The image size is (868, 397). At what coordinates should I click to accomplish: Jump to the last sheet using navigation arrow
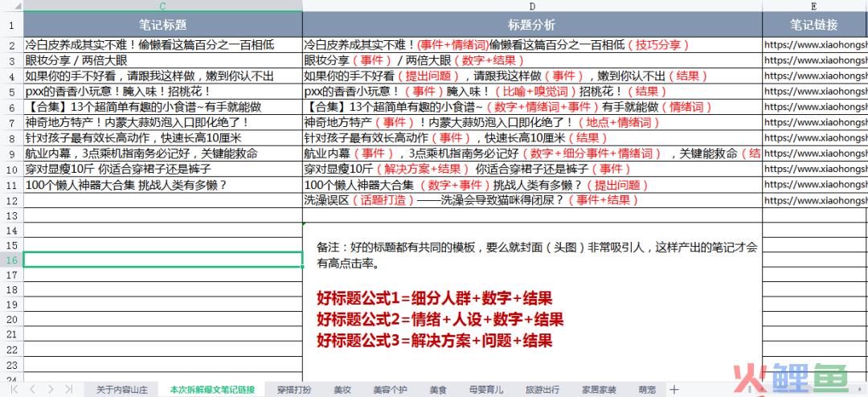click(x=70, y=390)
